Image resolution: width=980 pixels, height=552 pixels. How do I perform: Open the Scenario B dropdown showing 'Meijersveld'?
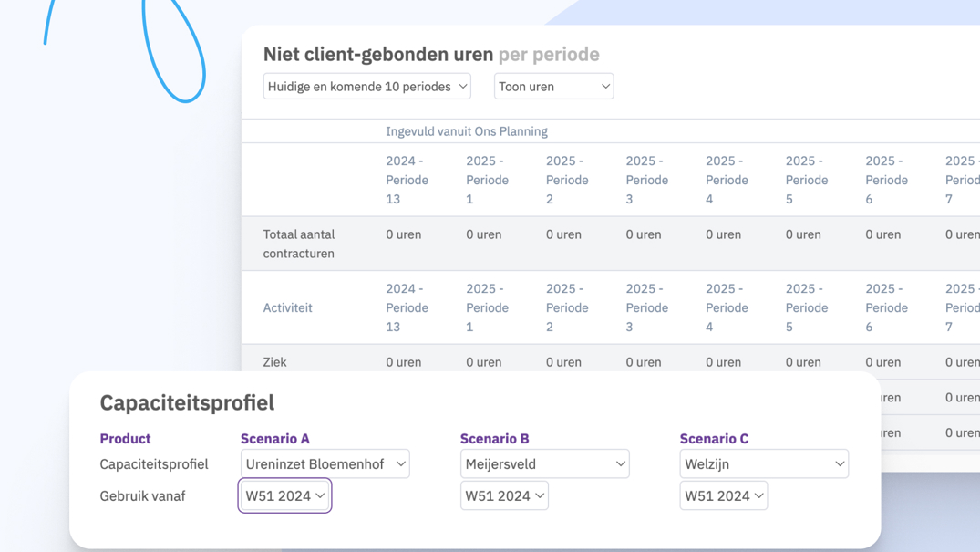(544, 463)
